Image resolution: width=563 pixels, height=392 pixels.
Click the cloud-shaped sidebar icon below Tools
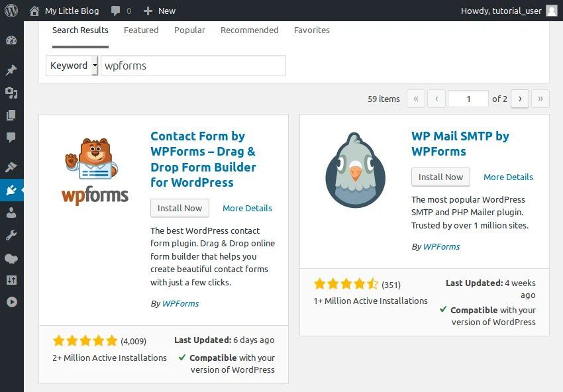[x=11, y=258]
